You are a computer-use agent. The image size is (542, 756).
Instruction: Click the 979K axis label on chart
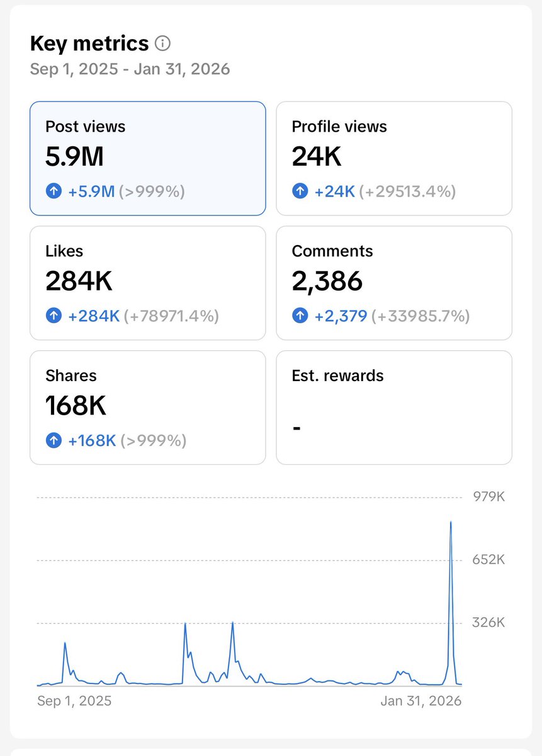(x=489, y=497)
